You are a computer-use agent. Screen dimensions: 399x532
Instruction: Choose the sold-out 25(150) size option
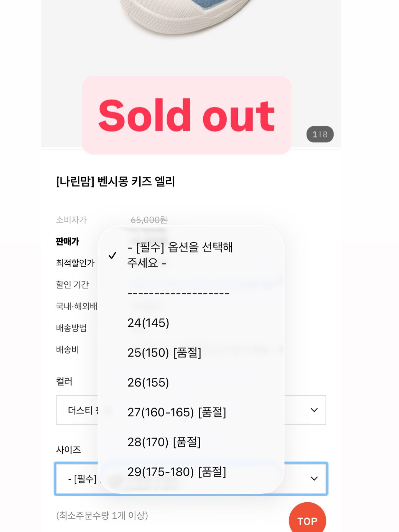tap(164, 353)
